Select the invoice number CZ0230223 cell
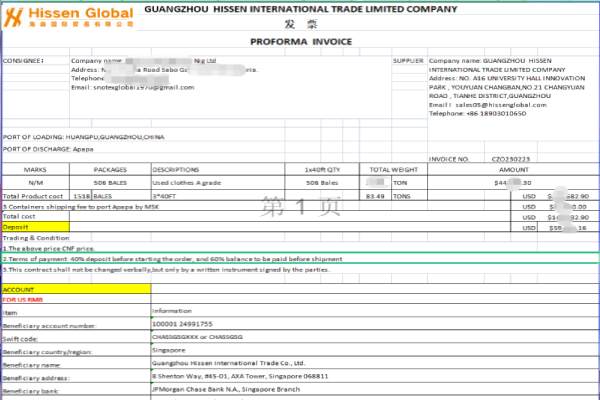The width and height of the screenshot is (600, 400). 510,159
